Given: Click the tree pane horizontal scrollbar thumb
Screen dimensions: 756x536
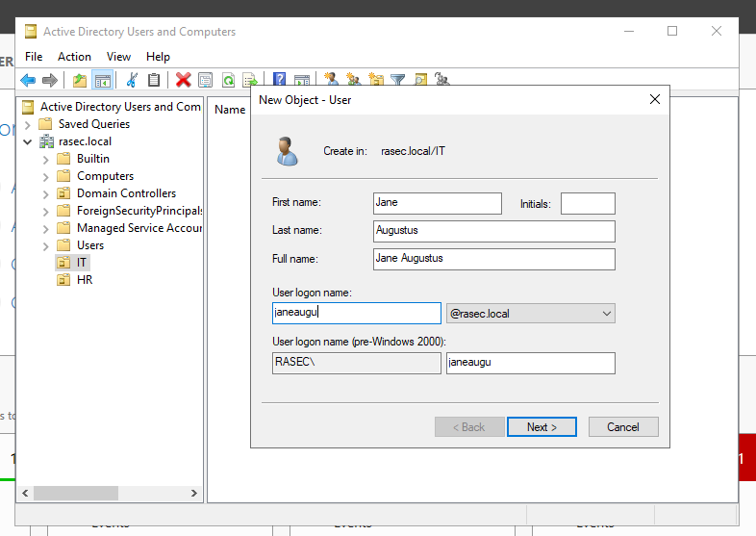Looking at the screenshot, I should point(76,493).
